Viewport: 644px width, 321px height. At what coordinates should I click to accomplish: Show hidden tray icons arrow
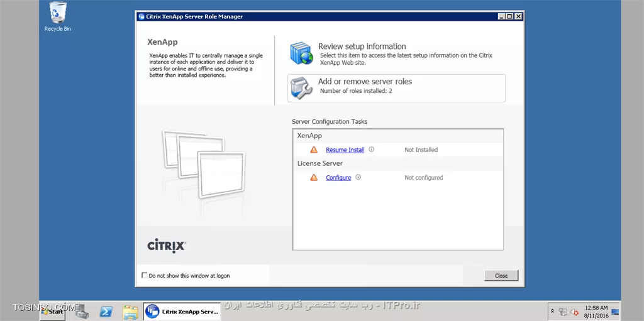pyautogui.click(x=552, y=312)
